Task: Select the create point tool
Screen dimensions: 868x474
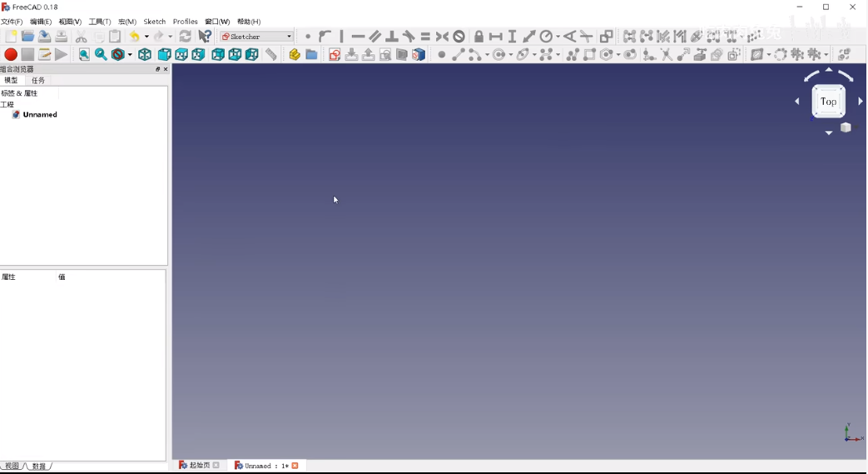Action: pyautogui.click(x=441, y=54)
